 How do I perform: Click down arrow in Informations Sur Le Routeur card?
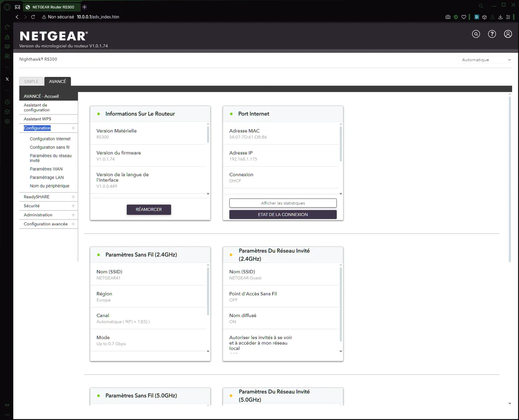[x=208, y=194]
